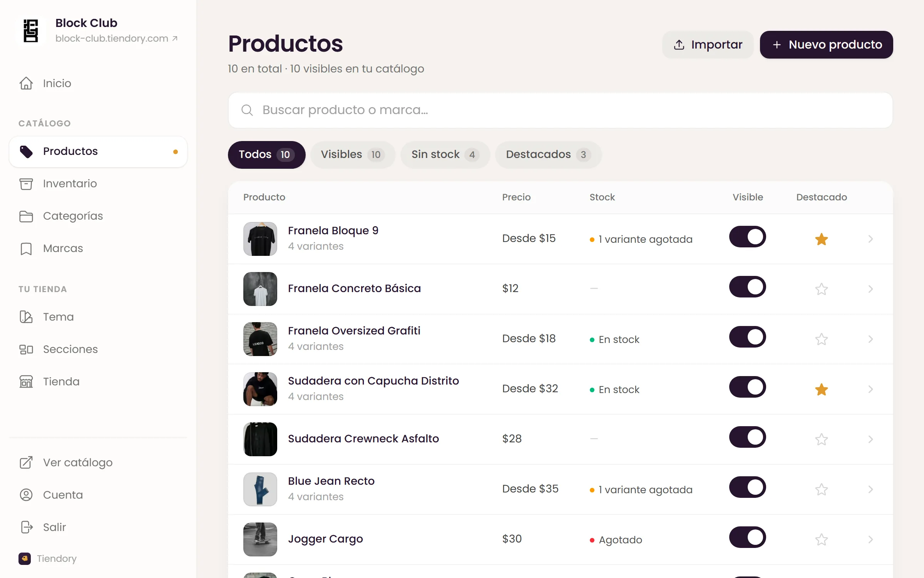Image resolution: width=924 pixels, height=578 pixels.
Task: Open Franela Concreto Básica row chevron
Action: pyautogui.click(x=870, y=289)
